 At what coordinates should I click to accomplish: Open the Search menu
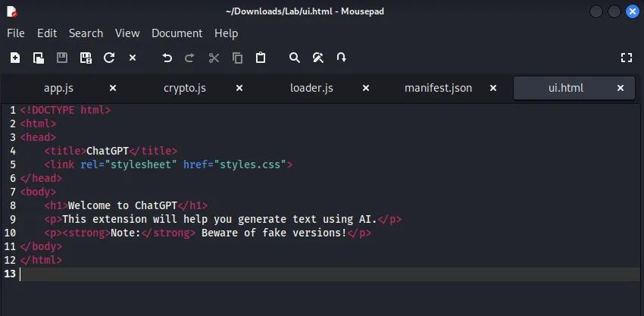(86, 33)
